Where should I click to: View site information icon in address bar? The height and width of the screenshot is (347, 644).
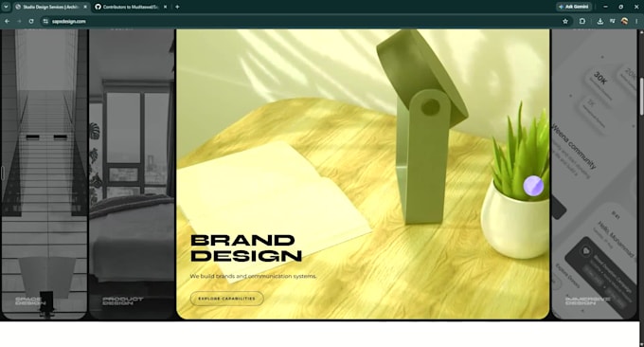[45, 22]
